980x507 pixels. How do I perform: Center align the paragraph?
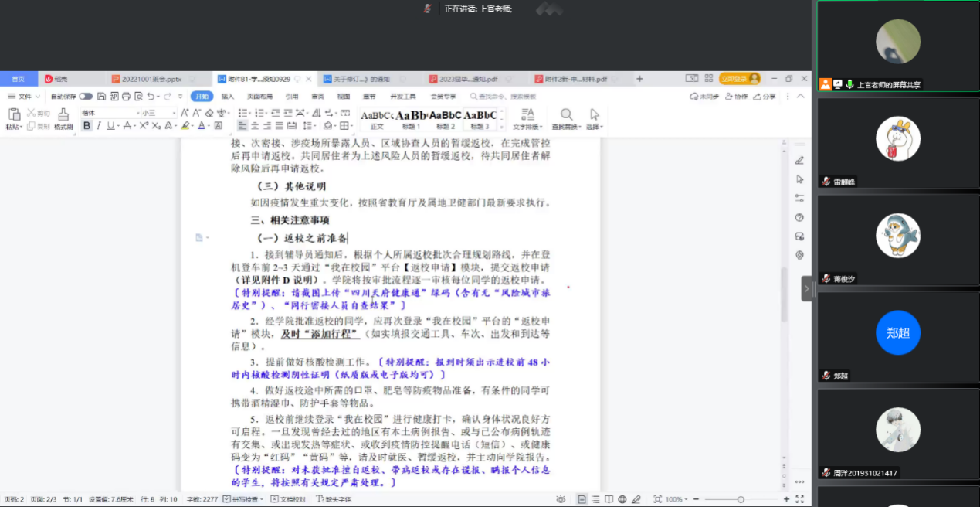click(x=253, y=126)
